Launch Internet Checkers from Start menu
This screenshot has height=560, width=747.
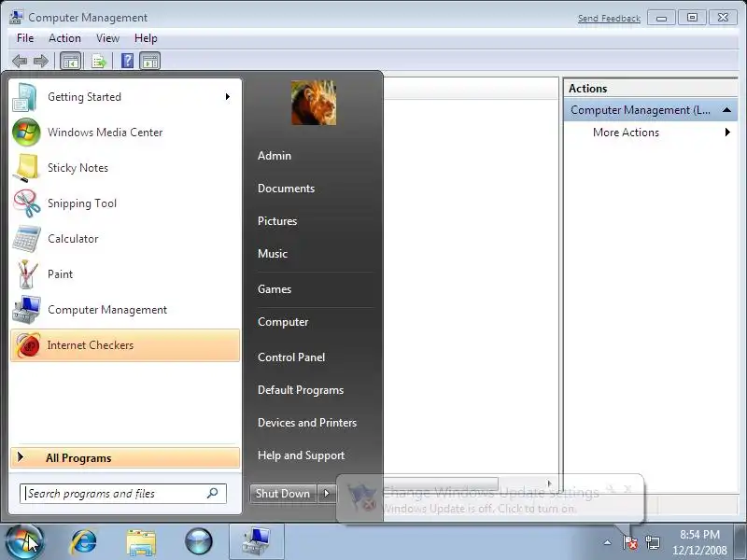125,345
